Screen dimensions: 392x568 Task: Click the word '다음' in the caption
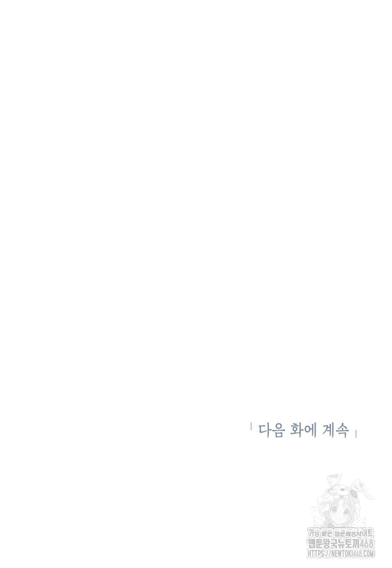click(x=270, y=430)
